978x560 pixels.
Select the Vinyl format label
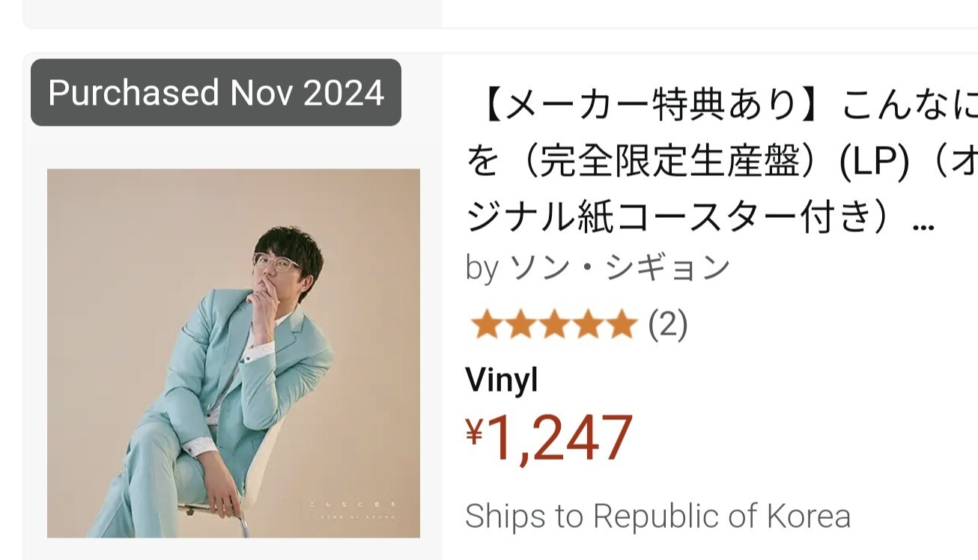[502, 380]
